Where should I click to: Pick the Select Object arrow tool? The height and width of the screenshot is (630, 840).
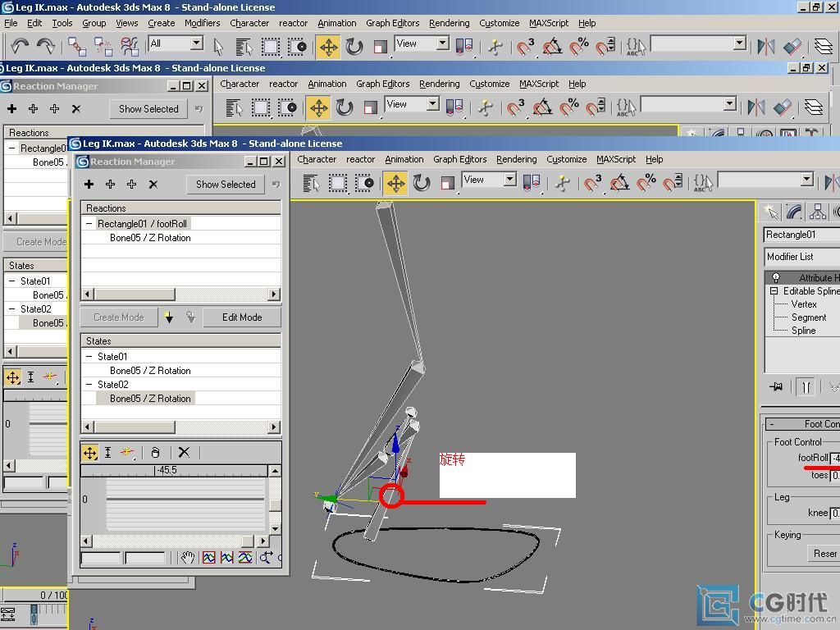click(x=218, y=47)
